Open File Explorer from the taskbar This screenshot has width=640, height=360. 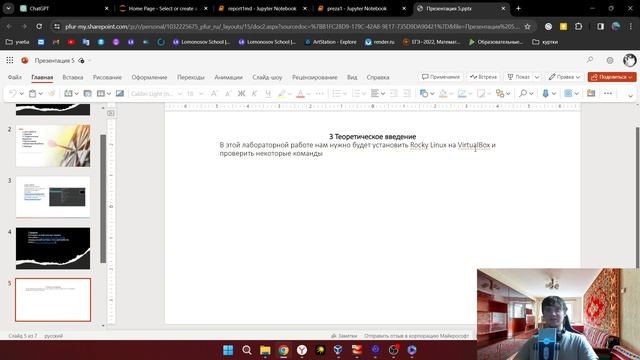[265, 350]
